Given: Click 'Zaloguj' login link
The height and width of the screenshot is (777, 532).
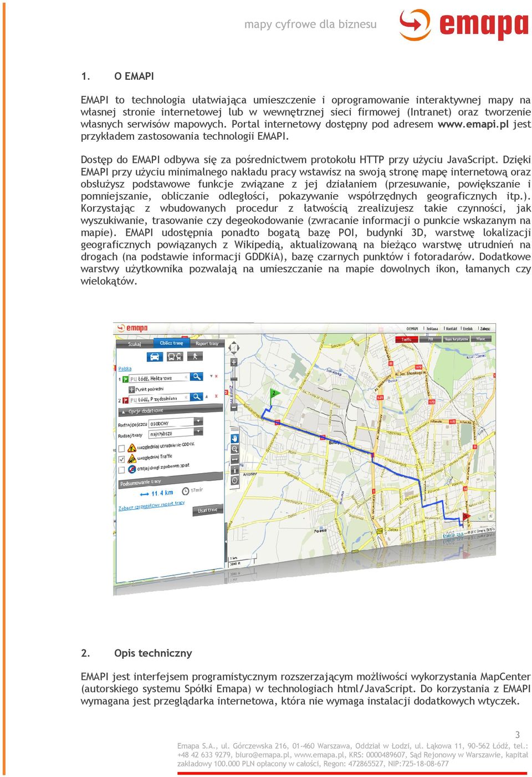Looking at the screenshot, I should pyautogui.click(x=485, y=329).
